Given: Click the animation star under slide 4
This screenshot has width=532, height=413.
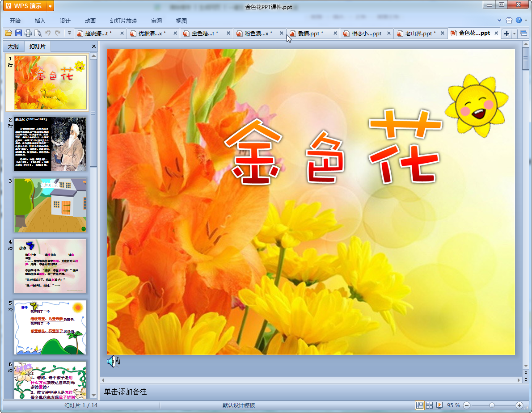Looking at the screenshot, I should (x=10, y=248).
